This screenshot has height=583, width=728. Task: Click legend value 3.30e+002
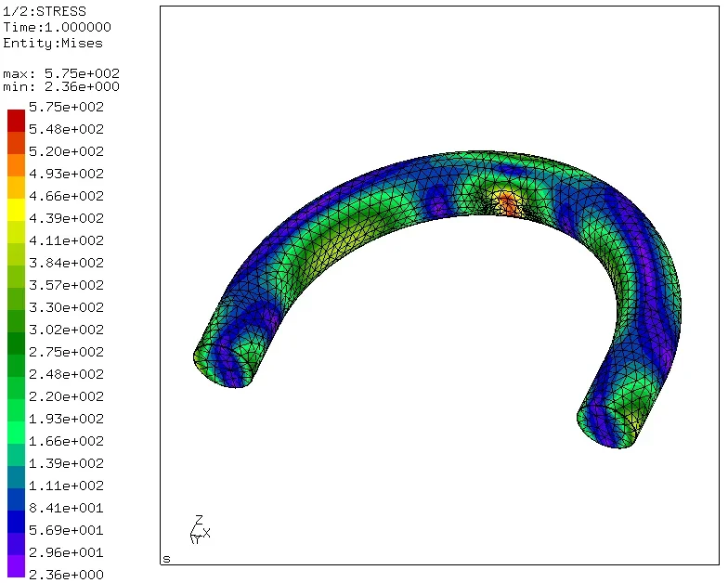coord(67,307)
